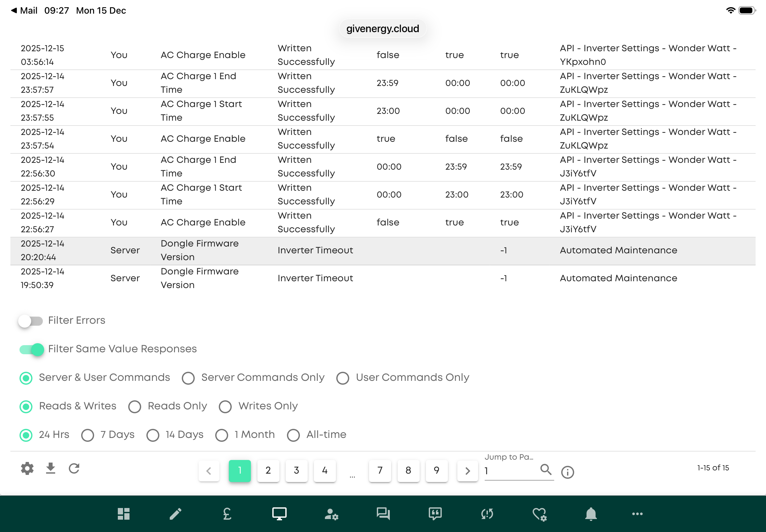Click the info circle icon near pagination
The image size is (766, 532).
(567, 472)
